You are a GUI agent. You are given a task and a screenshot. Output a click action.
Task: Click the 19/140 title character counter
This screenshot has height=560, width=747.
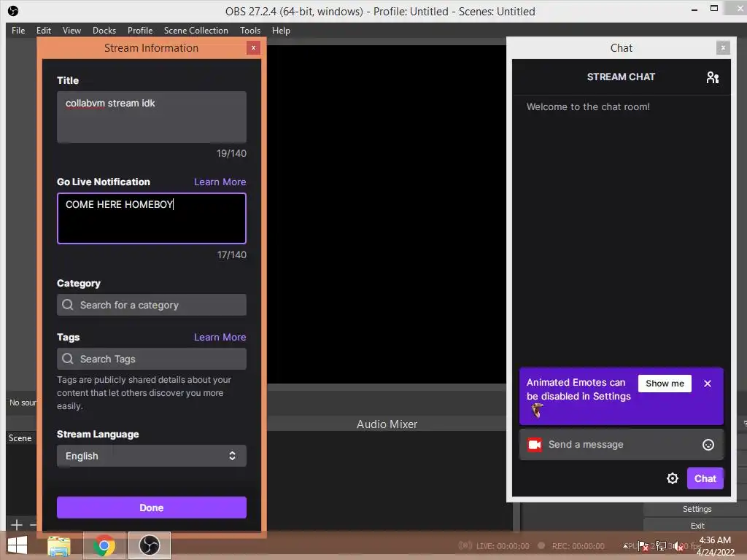coord(231,153)
